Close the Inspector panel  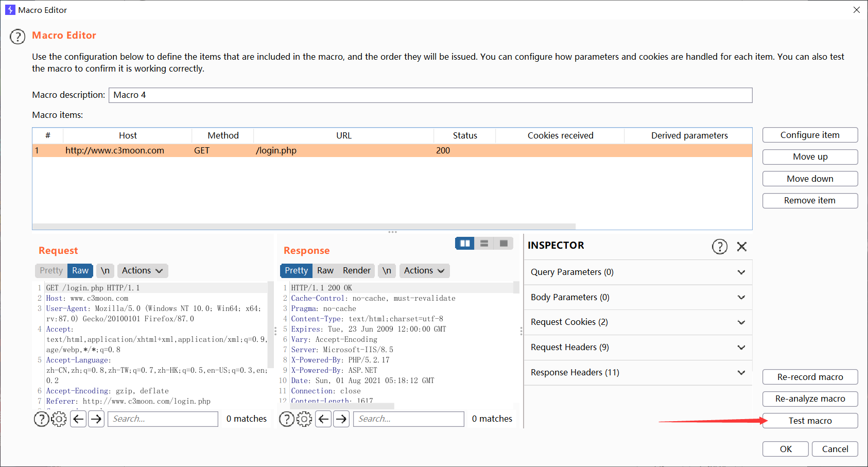742,247
